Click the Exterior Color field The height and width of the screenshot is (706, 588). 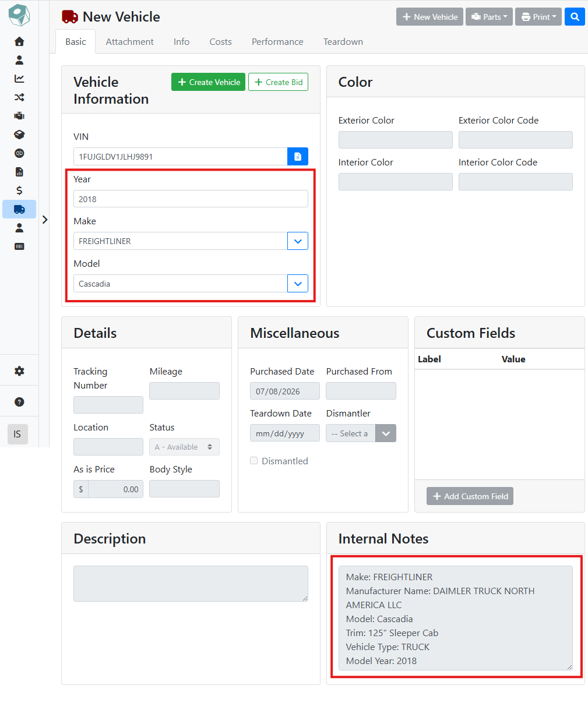click(396, 140)
